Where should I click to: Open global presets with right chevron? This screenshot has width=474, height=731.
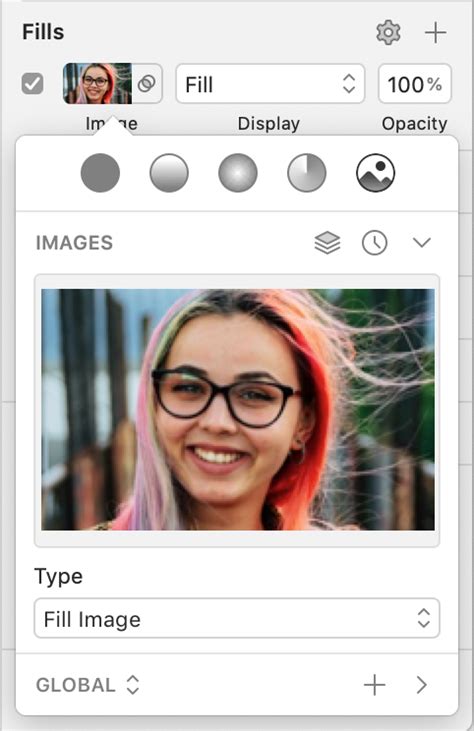click(422, 685)
